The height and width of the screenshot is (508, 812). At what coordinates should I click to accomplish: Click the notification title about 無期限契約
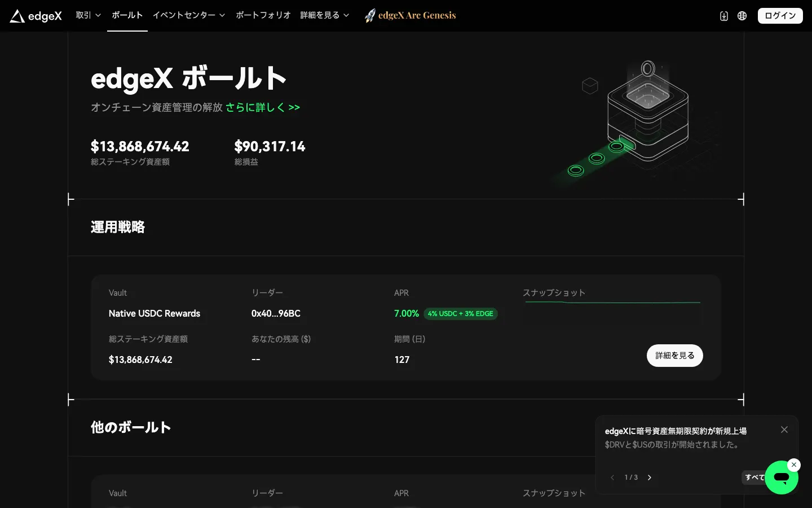(x=676, y=431)
